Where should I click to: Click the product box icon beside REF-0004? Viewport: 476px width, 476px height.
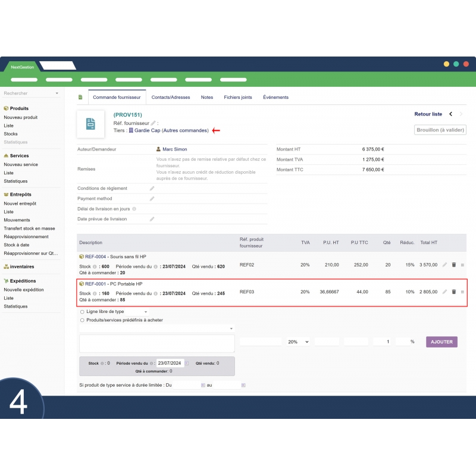point(82,256)
